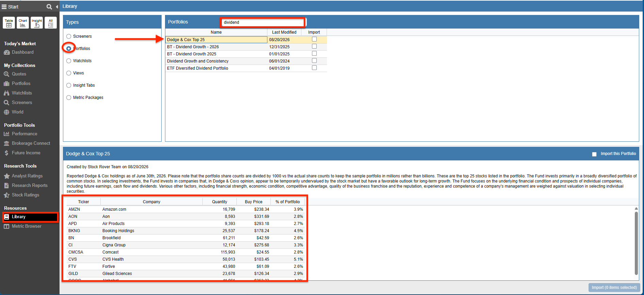
Task: Sort holdings by Quantity column header
Action: point(219,202)
